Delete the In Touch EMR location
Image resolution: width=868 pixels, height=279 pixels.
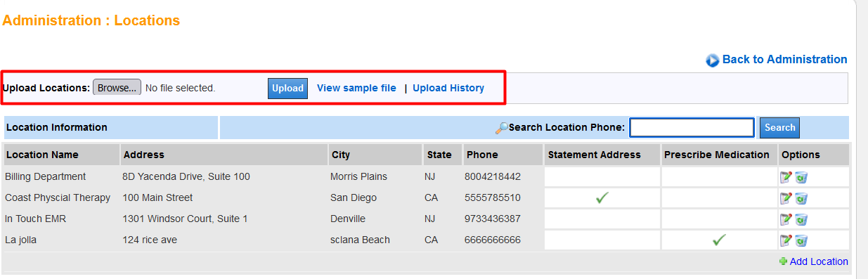[x=801, y=219]
